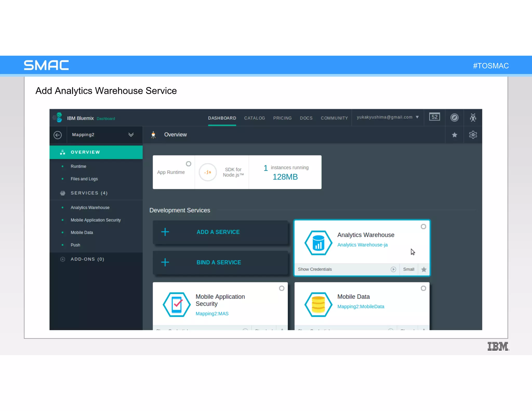Image resolution: width=532 pixels, height=411 pixels.
Task: Select Push in the sidebar
Action: pyautogui.click(x=75, y=245)
